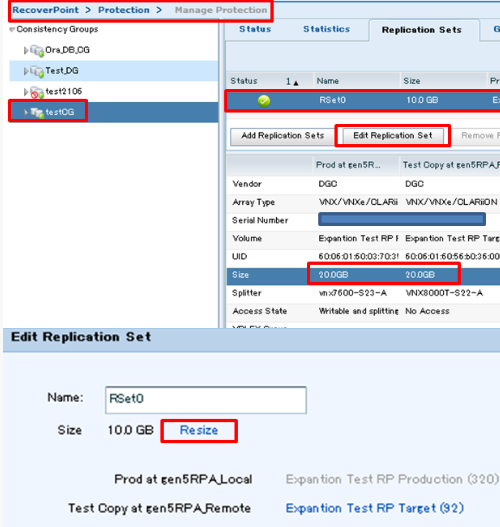Expand the Test_DG tree node
Viewport: 500px width, 527px height.
(x=26, y=71)
